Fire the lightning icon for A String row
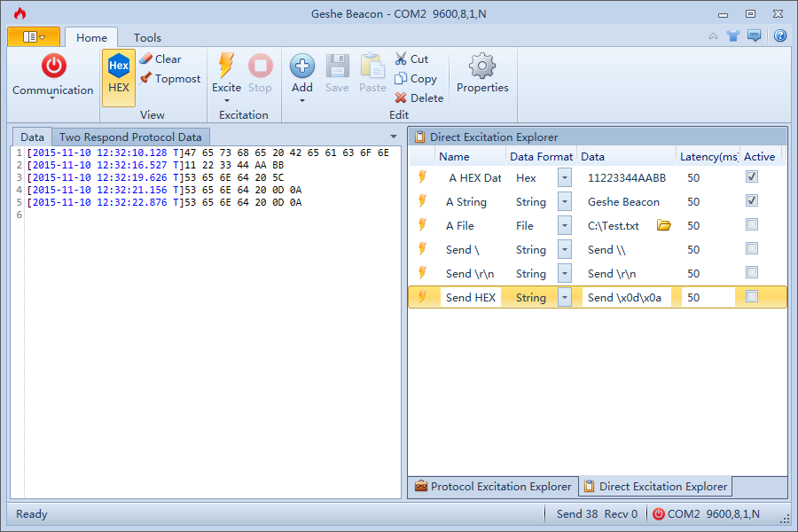 422,201
